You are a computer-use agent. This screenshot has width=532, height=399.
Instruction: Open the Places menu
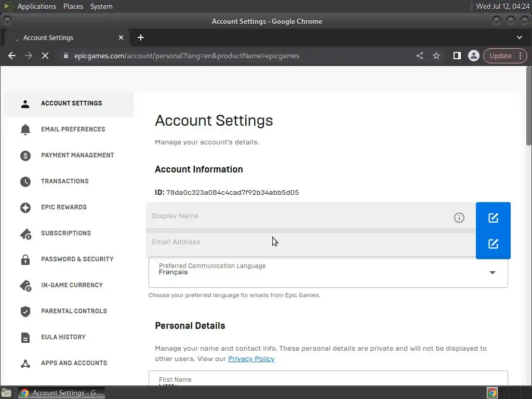pos(73,6)
